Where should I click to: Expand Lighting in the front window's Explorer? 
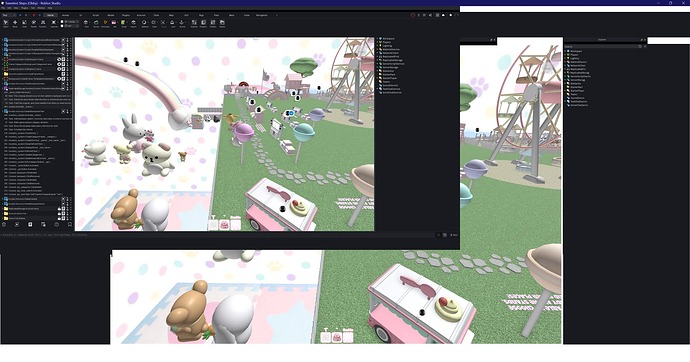coord(377,46)
